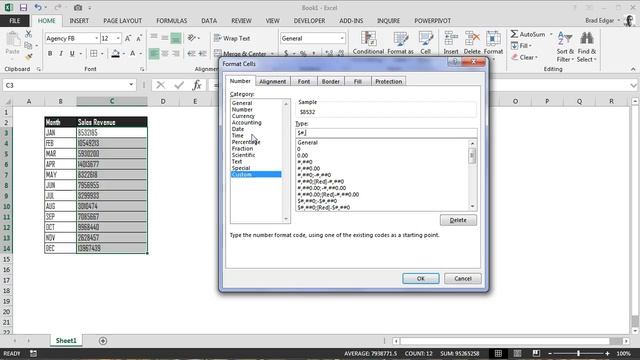This screenshot has height=360, width=640.
Task: Click the Cut scissors icon
Action: pyautogui.click(x=28, y=34)
